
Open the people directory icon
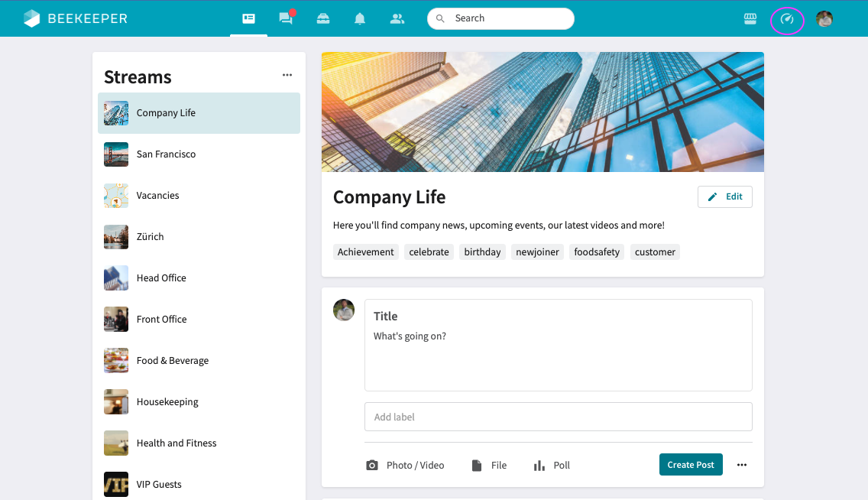[397, 18]
